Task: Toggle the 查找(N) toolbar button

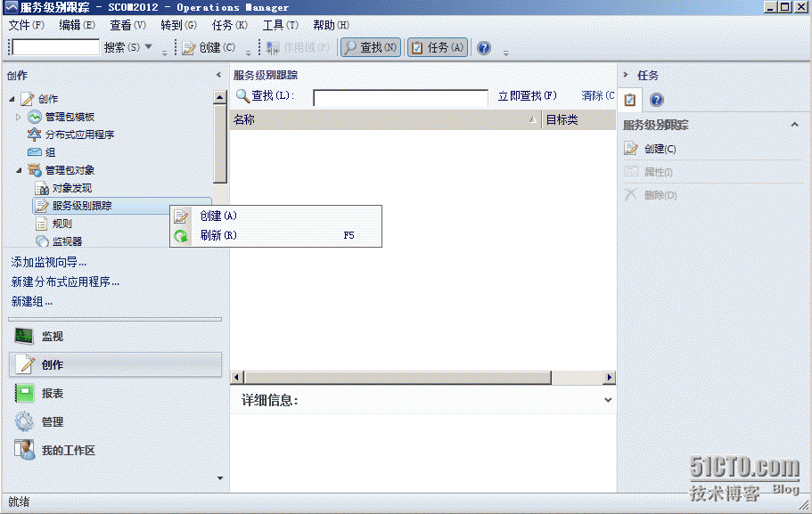Action: coord(371,47)
